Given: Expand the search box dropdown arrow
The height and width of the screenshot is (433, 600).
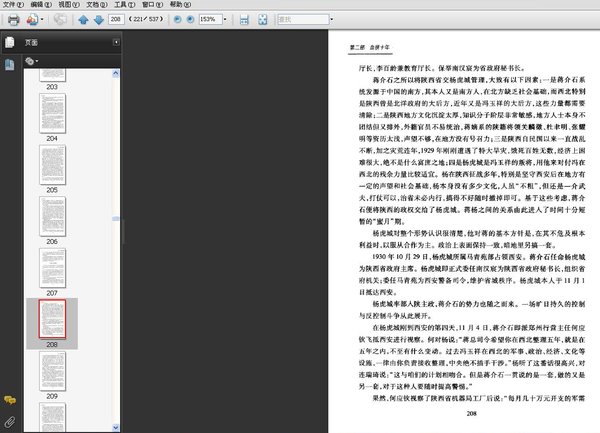Looking at the screenshot, I should click(330, 20).
